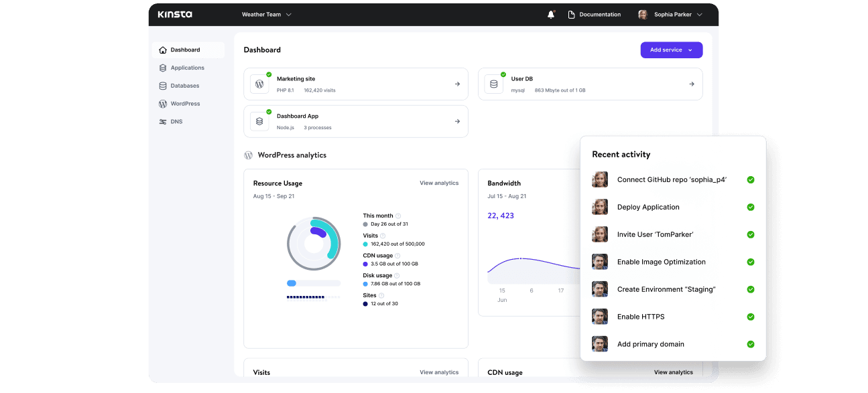Go to Applications in the sidebar
Viewport: 868px width, 393px height.
(187, 68)
